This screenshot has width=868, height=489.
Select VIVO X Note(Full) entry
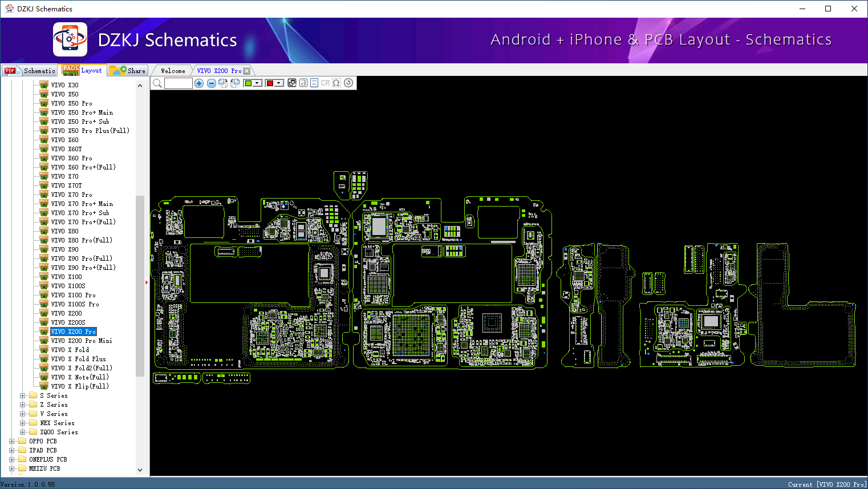pos(80,377)
